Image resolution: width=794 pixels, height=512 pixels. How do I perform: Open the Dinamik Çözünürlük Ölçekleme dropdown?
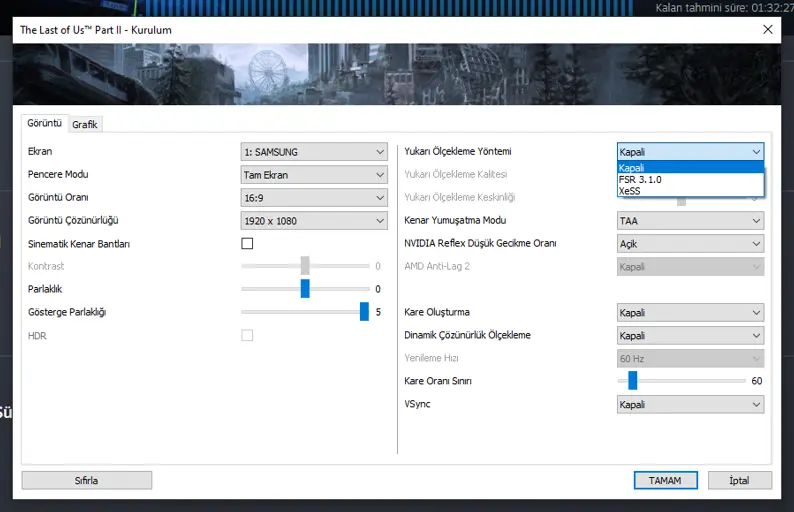(690, 335)
